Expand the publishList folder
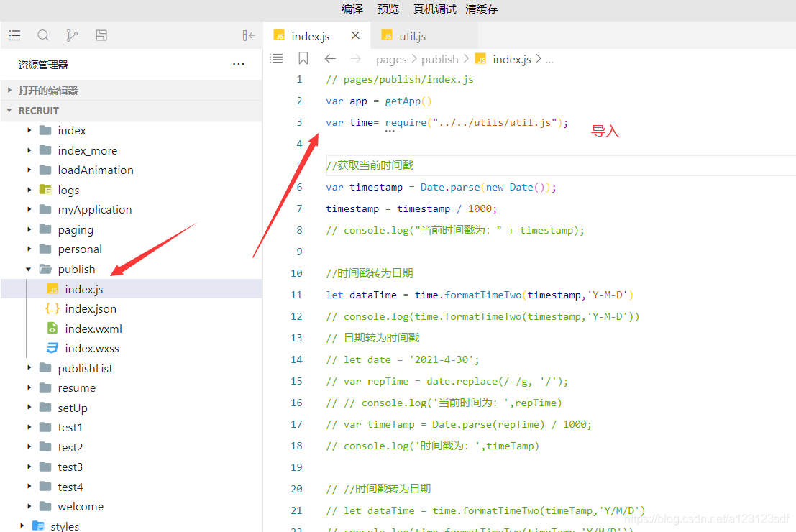This screenshot has width=796, height=532. (x=29, y=368)
